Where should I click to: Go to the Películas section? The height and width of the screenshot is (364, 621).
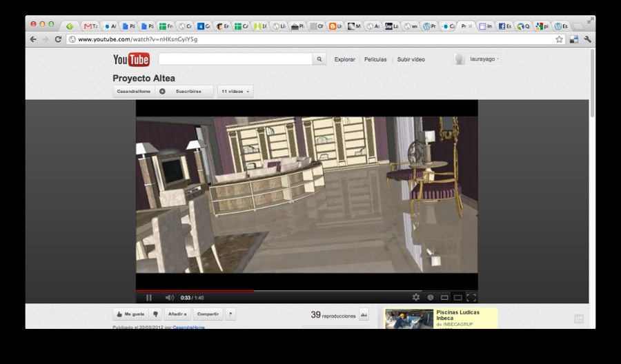[375, 60]
